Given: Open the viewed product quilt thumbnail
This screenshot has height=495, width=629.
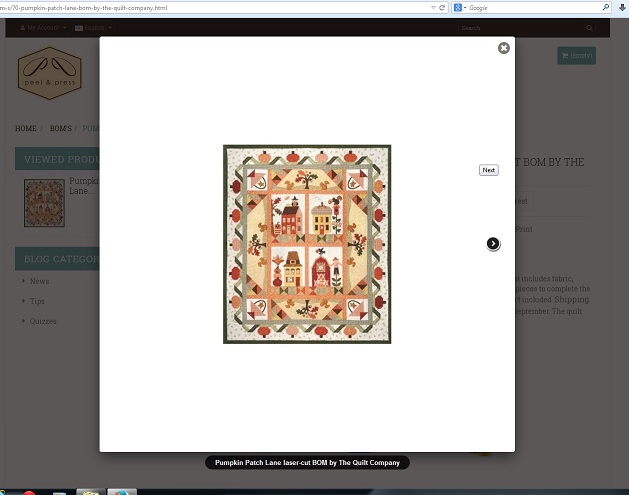Looking at the screenshot, I should [44, 203].
